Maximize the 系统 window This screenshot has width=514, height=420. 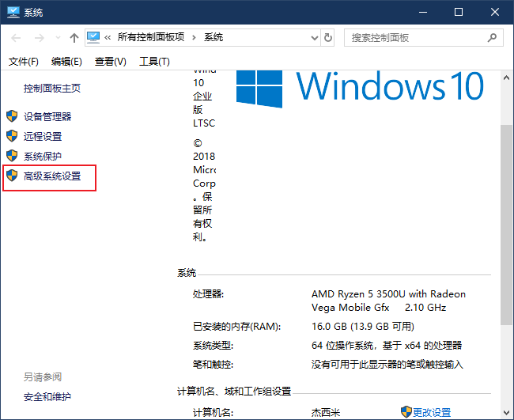coord(459,13)
